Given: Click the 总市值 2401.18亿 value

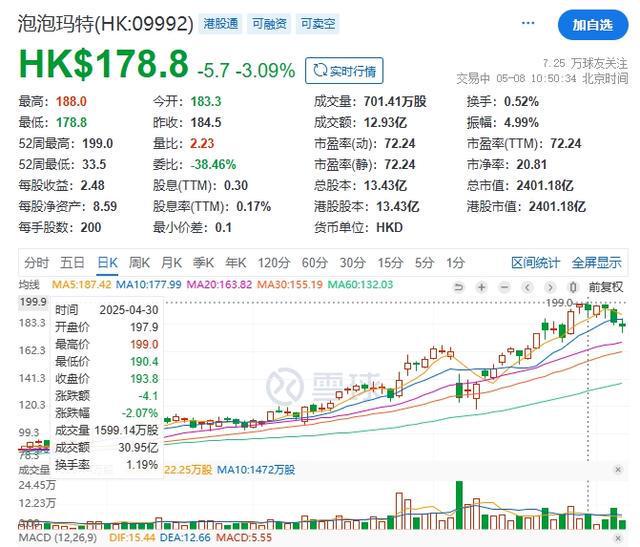Looking at the screenshot, I should (545, 186).
